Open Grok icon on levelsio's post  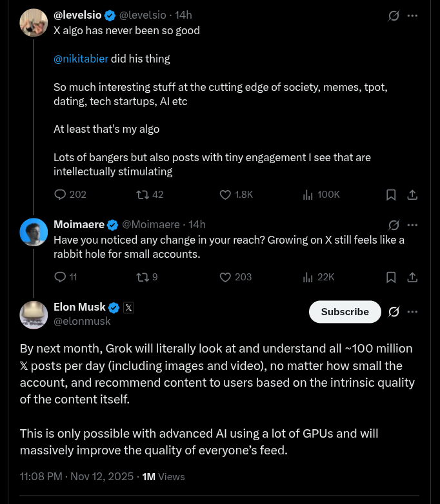[394, 15]
